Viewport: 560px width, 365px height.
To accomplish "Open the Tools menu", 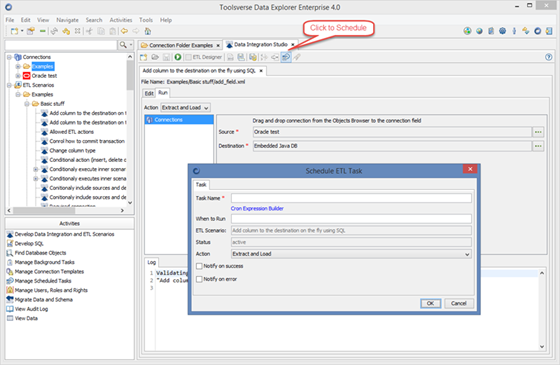I will click(x=146, y=20).
